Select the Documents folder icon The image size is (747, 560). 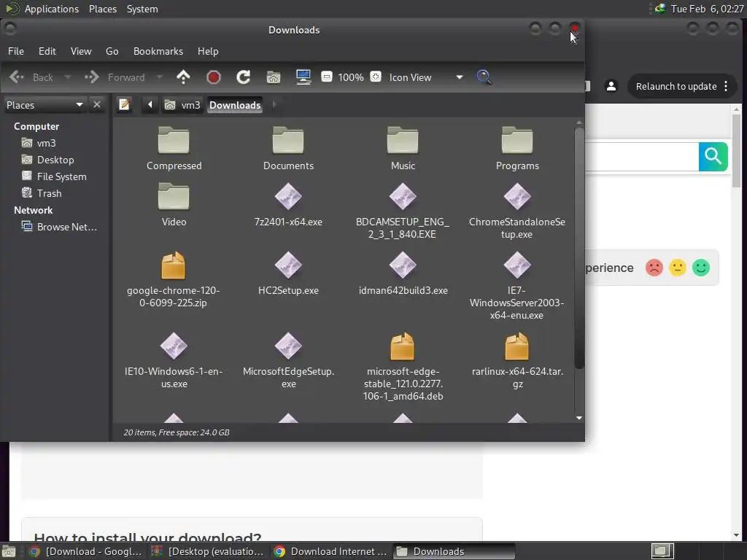[287, 140]
